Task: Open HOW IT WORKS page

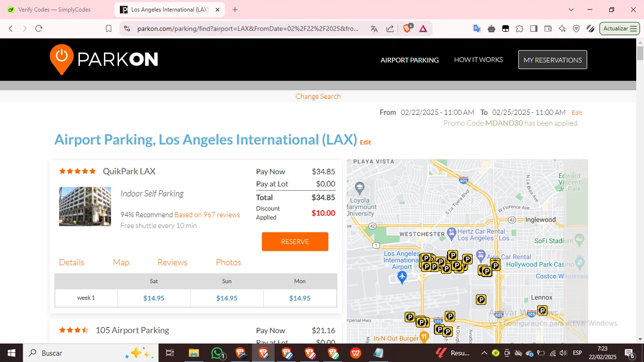Action: (478, 60)
